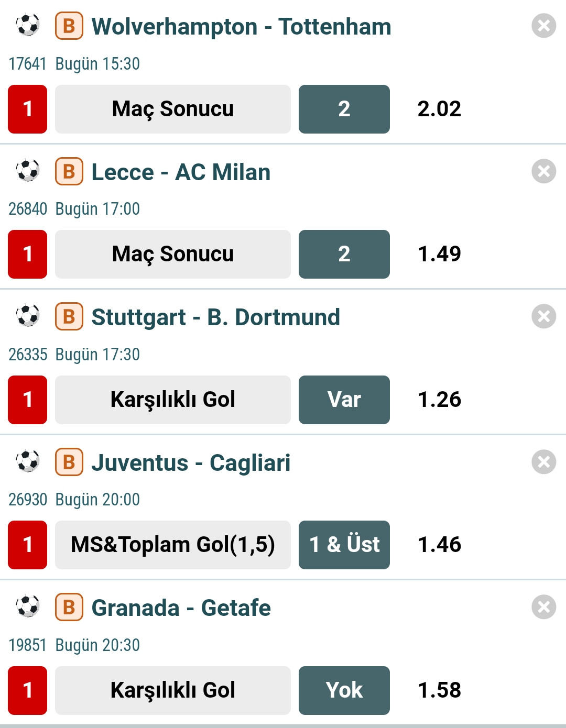
Task: Select the 1 & Üst pick button
Action: (x=344, y=545)
